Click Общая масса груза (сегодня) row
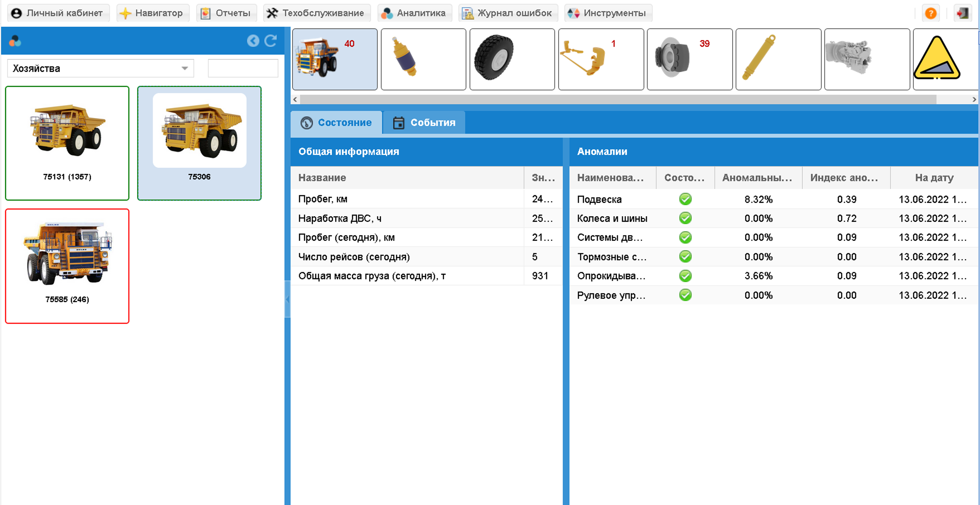 (427, 276)
